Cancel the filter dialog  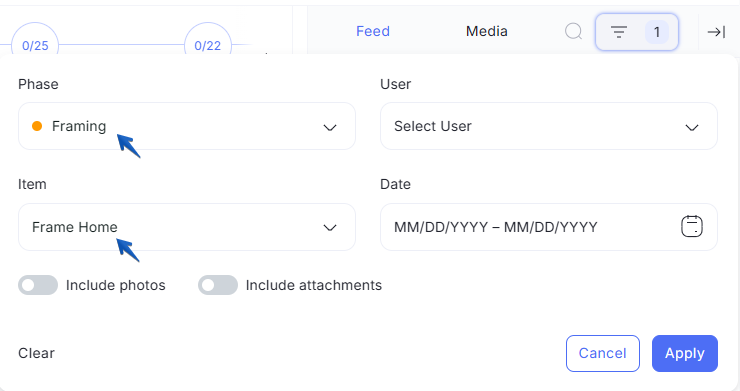pos(603,353)
